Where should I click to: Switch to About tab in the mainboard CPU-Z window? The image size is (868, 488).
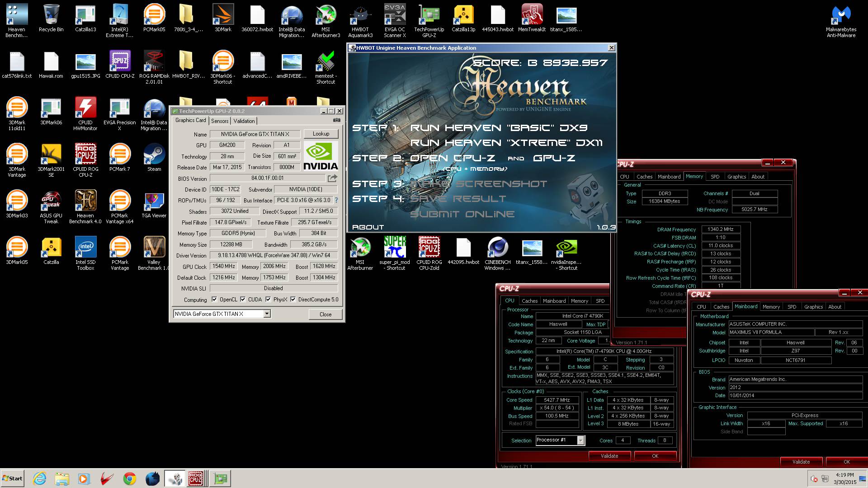[835, 307]
